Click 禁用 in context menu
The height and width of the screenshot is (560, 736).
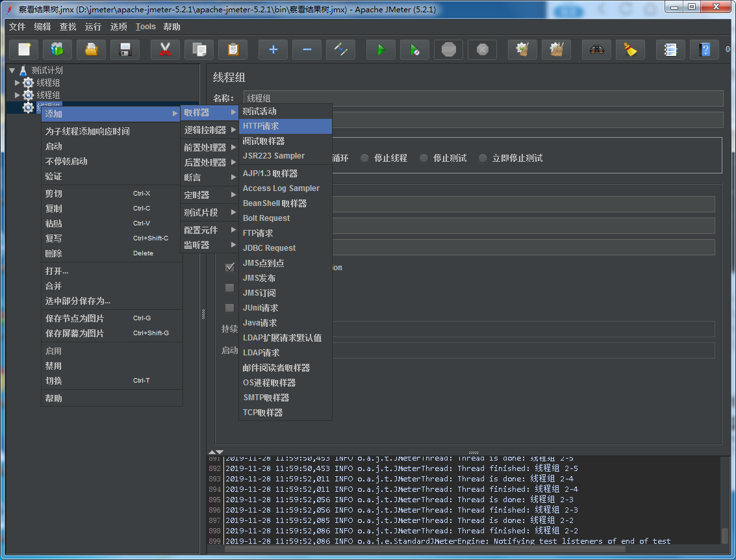click(x=112, y=366)
